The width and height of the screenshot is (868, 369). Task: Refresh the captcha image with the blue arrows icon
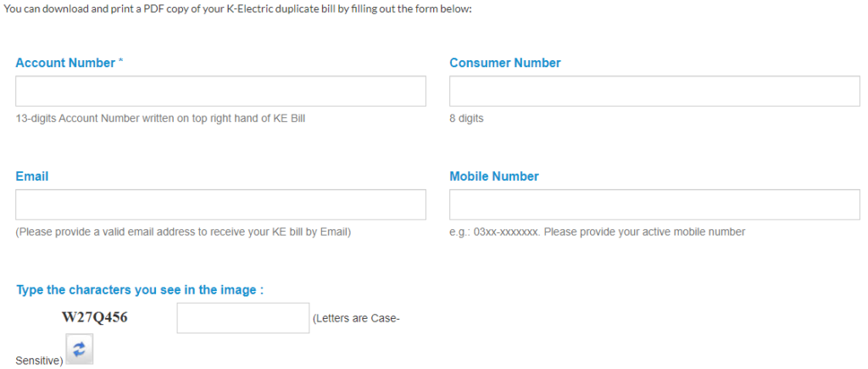(x=79, y=349)
